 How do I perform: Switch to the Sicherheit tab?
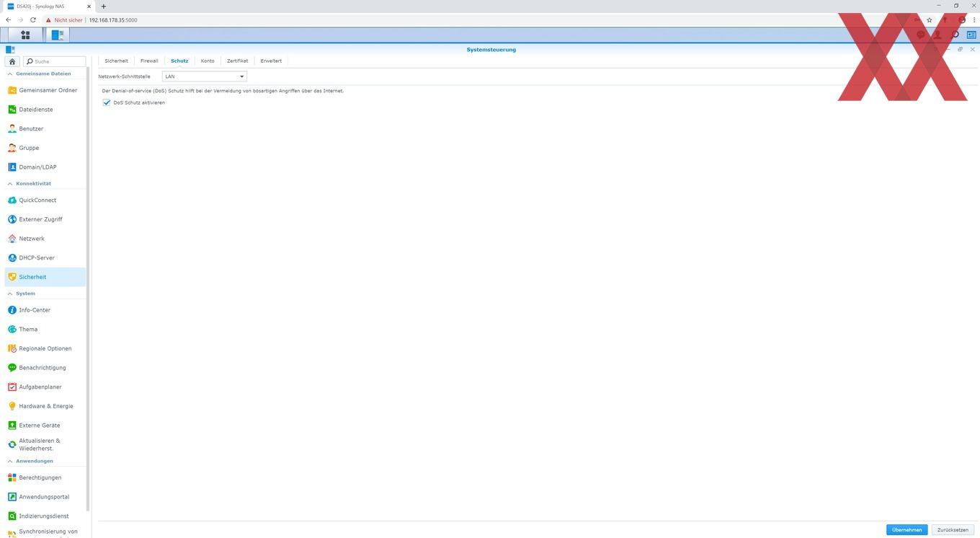coord(116,61)
